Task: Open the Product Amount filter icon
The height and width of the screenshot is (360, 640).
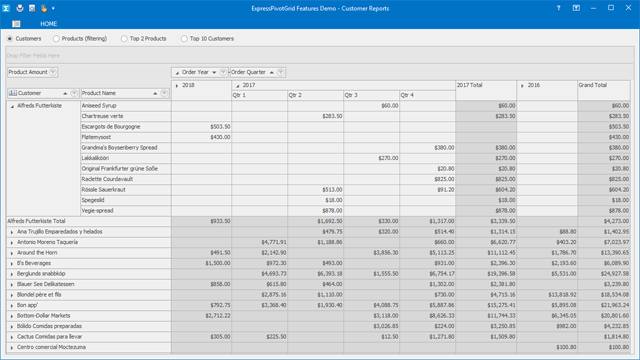Action: coord(53,72)
